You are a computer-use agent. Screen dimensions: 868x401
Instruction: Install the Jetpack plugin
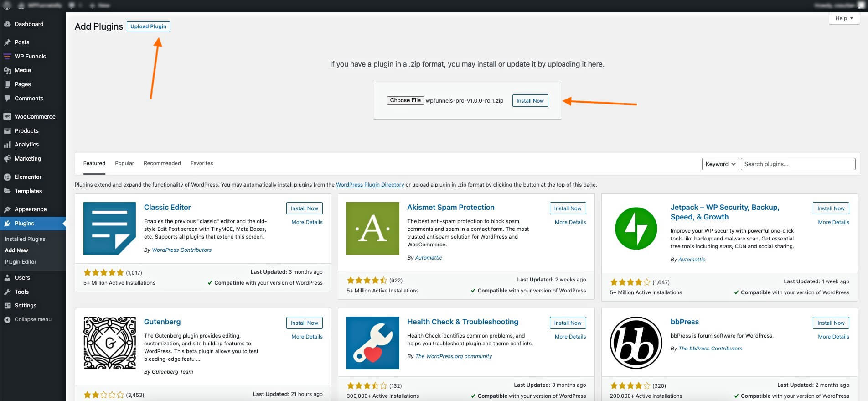(831, 208)
